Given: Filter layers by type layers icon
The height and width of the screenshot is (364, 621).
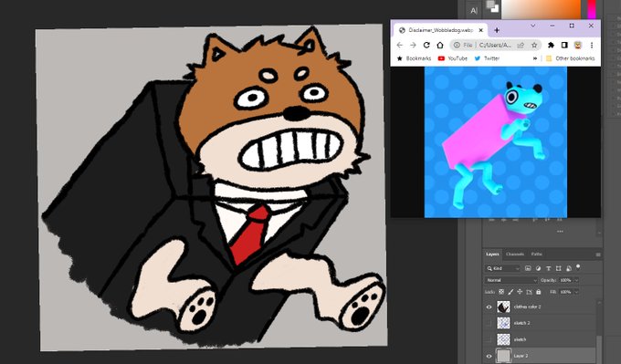Looking at the screenshot, I should 549,268.
